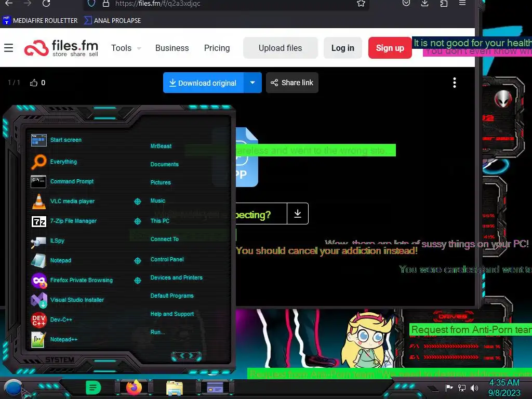Click the Share link button
This screenshot has height=399, width=532.
292,83
